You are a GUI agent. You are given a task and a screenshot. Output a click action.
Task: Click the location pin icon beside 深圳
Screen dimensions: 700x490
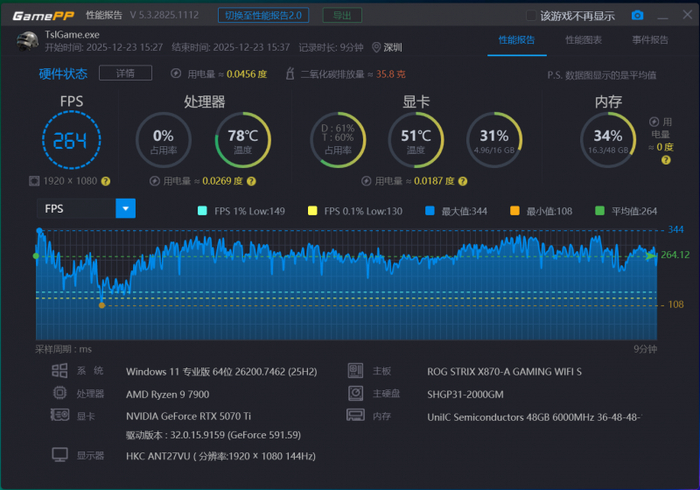pos(376,47)
